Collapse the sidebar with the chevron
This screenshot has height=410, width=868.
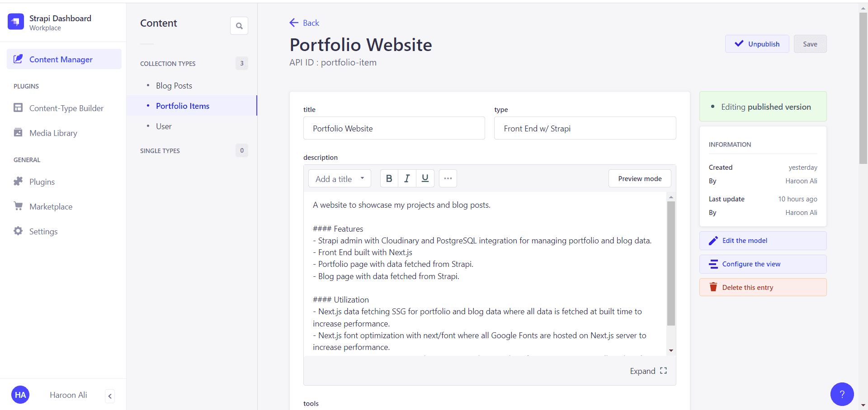pyautogui.click(x=110, y=396)
